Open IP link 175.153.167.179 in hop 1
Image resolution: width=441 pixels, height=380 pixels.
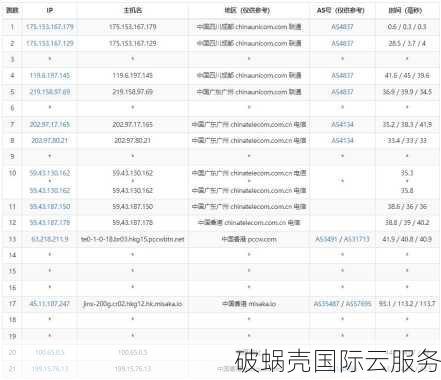click(50, 27)
